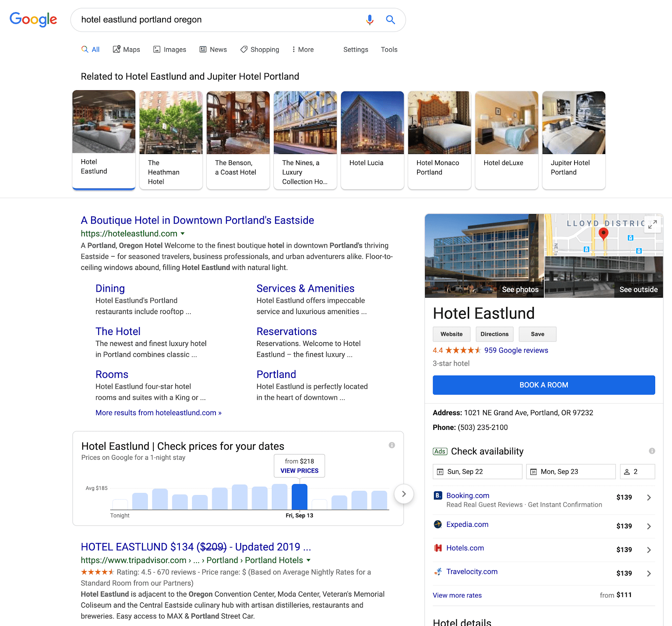Screen dimensions: 672x626
Task: Open Booking.com rate chevron
Action: [649, 498]
